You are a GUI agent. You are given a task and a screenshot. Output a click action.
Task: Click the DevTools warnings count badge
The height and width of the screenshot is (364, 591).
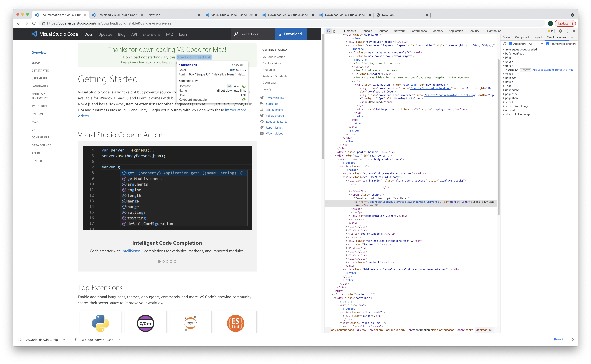(550, 31)
